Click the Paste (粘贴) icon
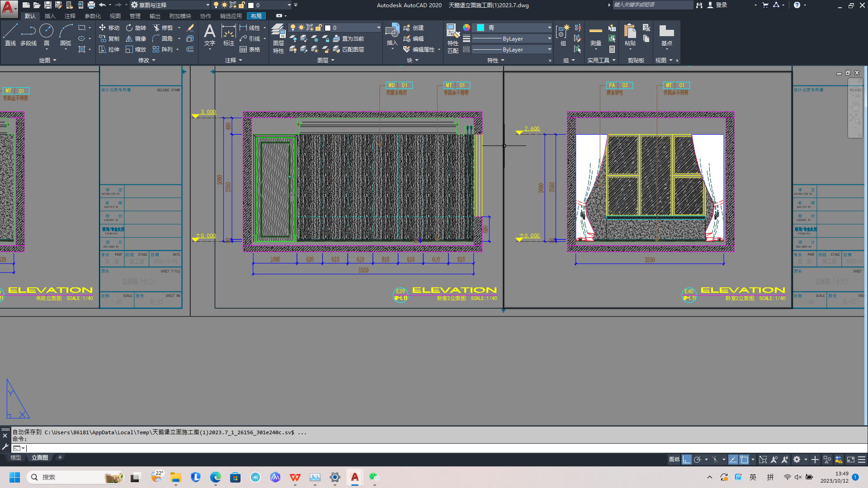Viewport: 868px width, 488px height. (x=630, y=35)
